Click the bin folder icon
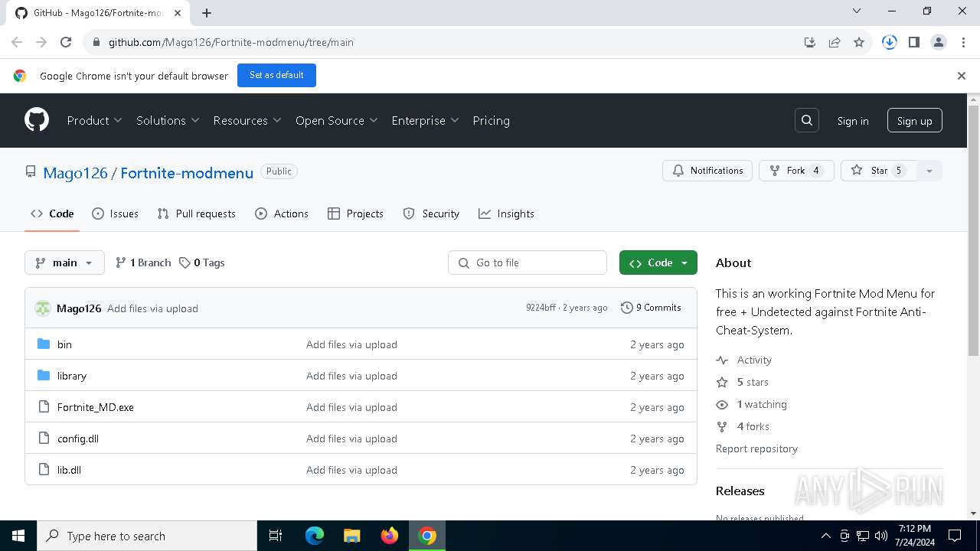 [44, 344]
